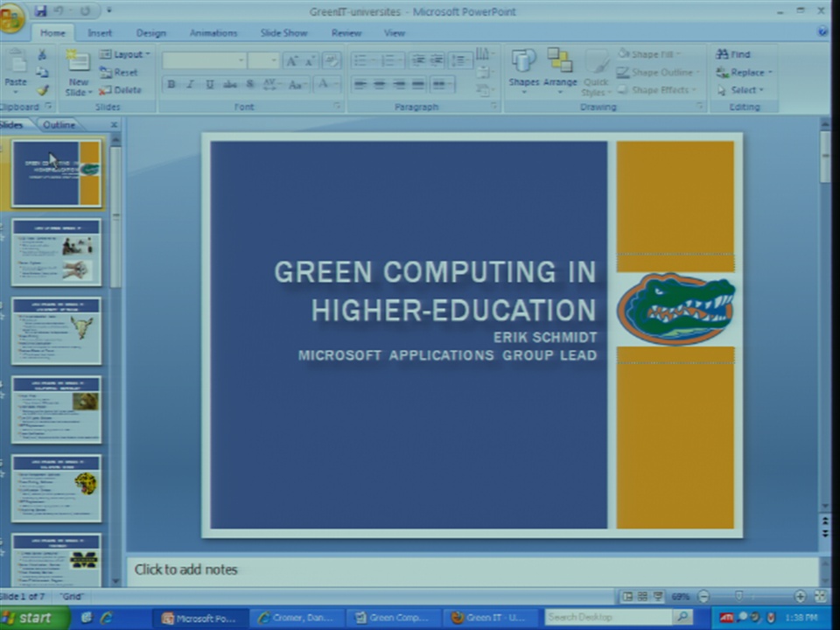Click Find in Editing group

pos(733,54)
